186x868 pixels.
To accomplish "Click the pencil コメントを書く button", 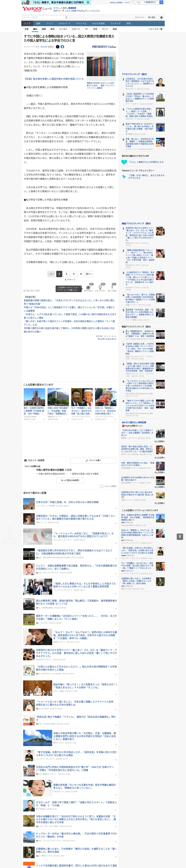I will 93,460.
